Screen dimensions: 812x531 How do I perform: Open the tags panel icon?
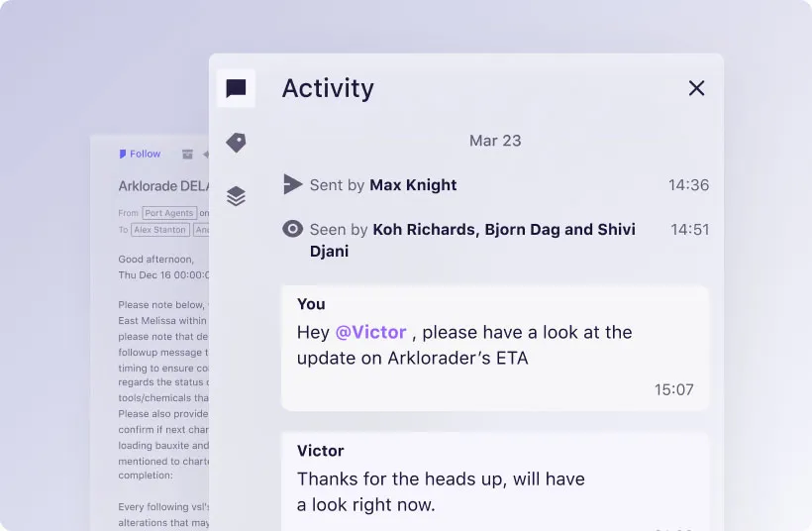coord(236,143)
